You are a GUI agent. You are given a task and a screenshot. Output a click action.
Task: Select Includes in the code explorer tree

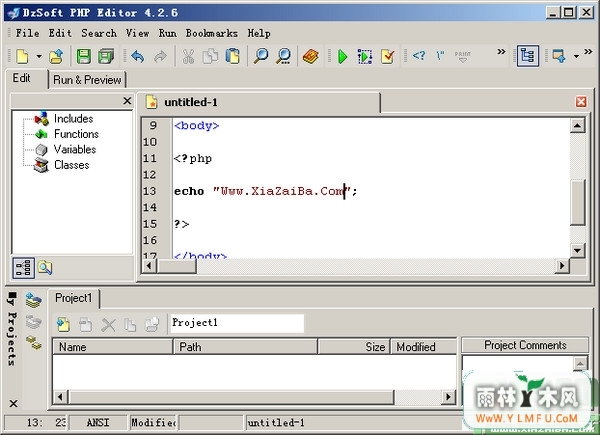pyautogui.click(x=73, y=119)
